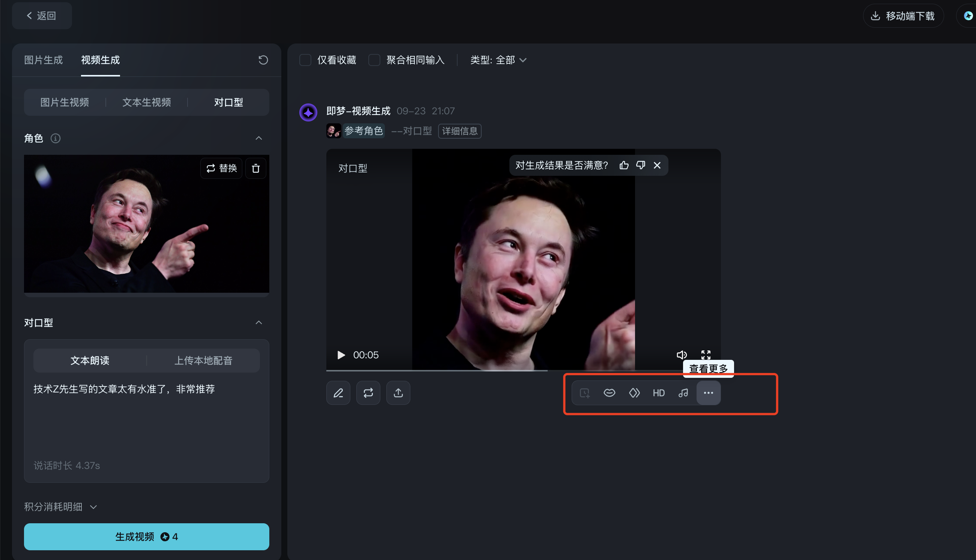Select the 上传本地配音 tab
The width and height of the screenshot is (976, 560).
[x=203, y=360]
